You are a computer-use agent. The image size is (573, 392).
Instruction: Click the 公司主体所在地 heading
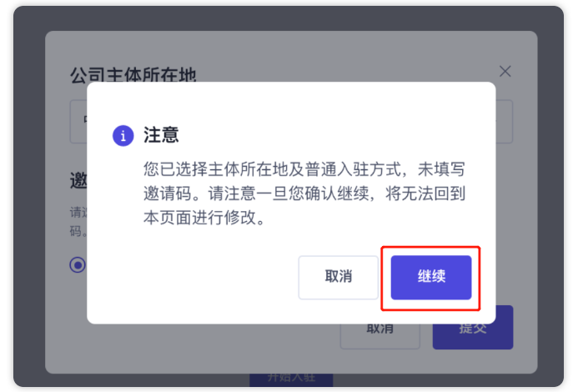(133, 74)
